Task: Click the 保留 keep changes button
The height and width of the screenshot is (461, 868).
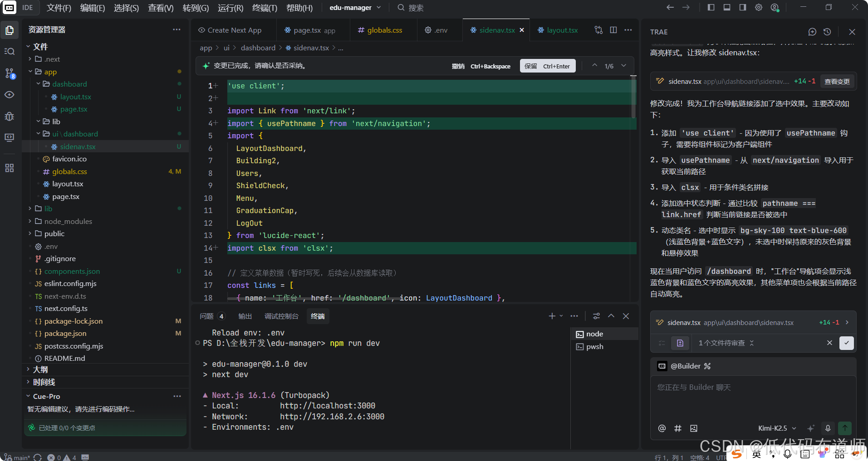Action: tap(547, 66)
